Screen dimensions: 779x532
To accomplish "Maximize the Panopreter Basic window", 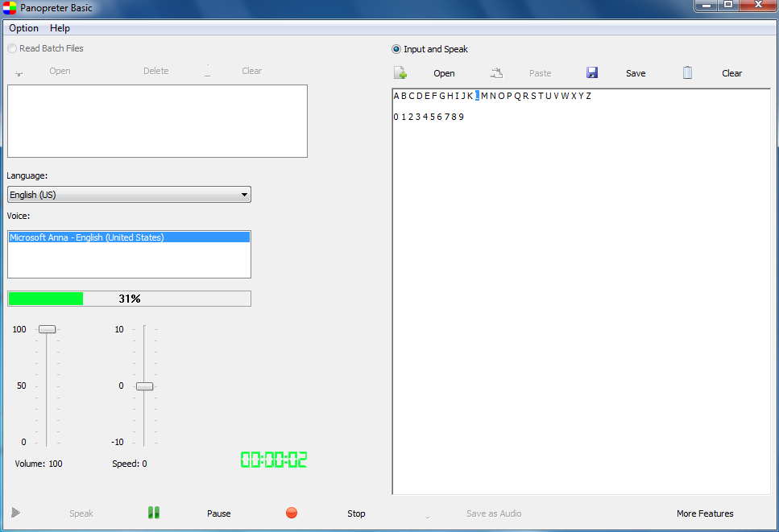I will point(728,6).
